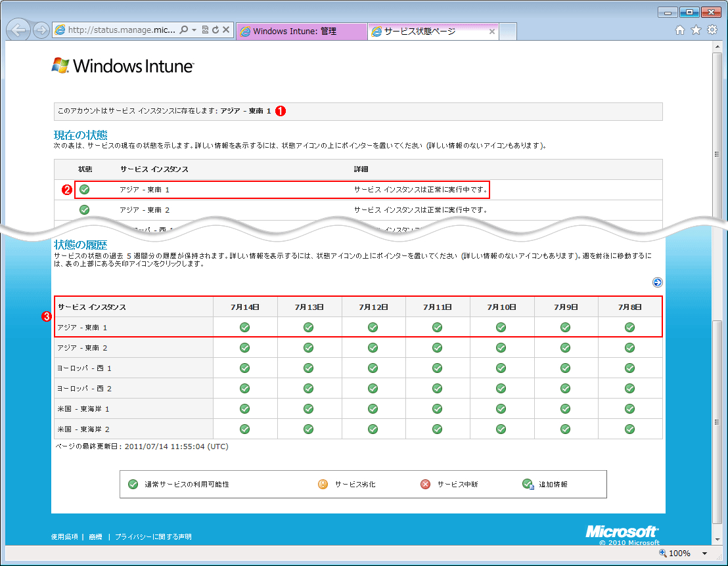This screenshot has width=728, height=566.
Task: Click the orange サービス劣化 legend icon
Action: (x=323, y=485)
